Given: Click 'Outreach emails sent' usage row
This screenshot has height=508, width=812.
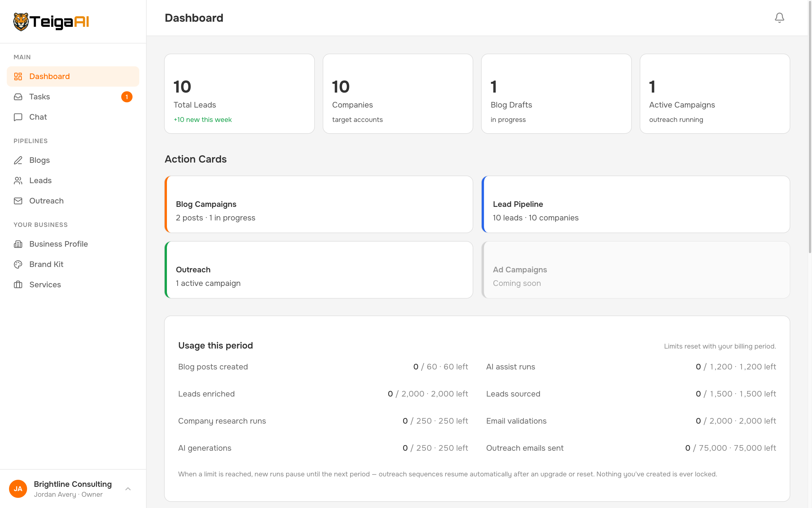Looking at the screenshot, I should click(x=631, y=448).
